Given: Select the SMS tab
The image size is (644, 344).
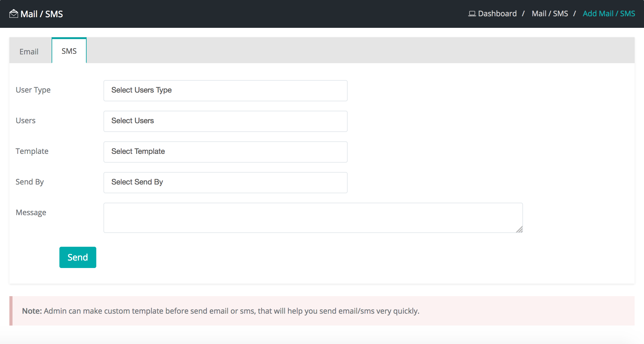Looking at the screenshot, I should tap(69, 51).
